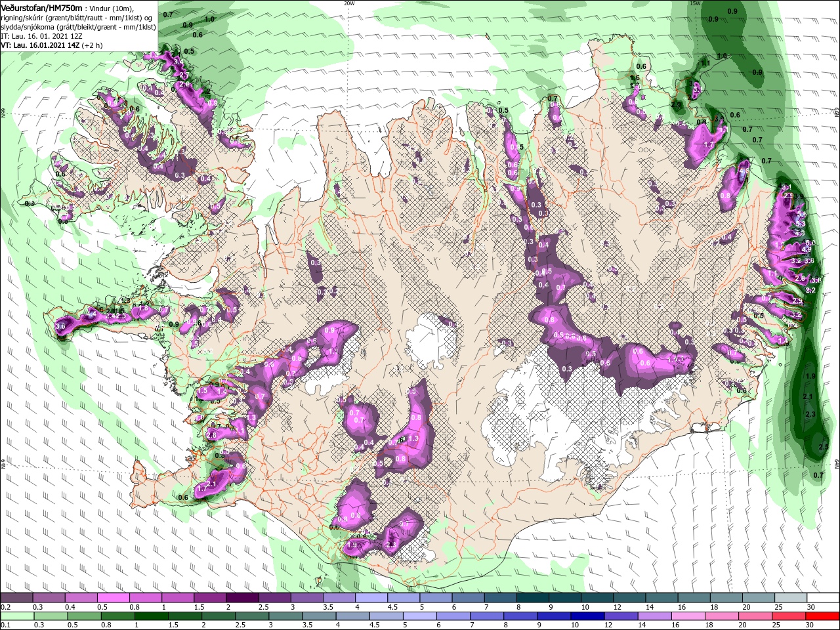Click the rain legend swatch starting at 0.1
Image resolution: width=840 pixels, height=630 pixels.
17,616
